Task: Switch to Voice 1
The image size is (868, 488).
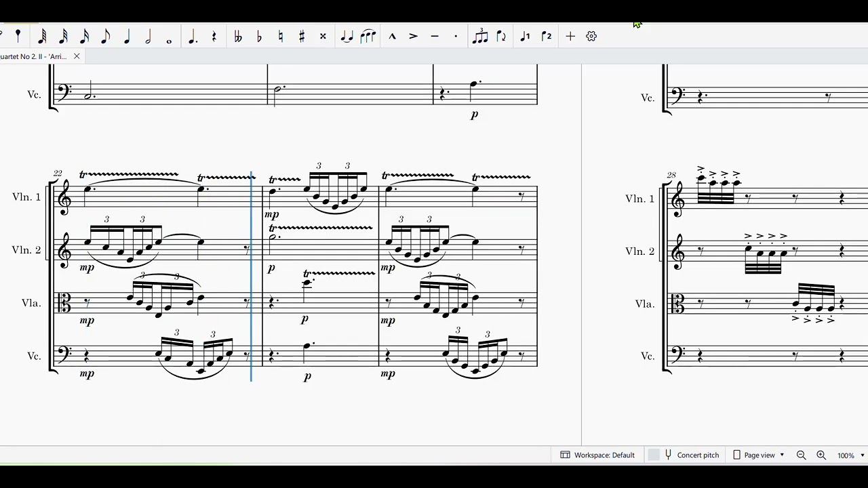Action: [525, 37]
